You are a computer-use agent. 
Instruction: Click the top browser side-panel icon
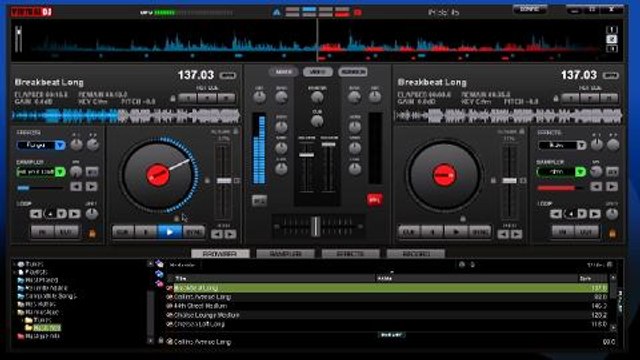tap(160, 264)
